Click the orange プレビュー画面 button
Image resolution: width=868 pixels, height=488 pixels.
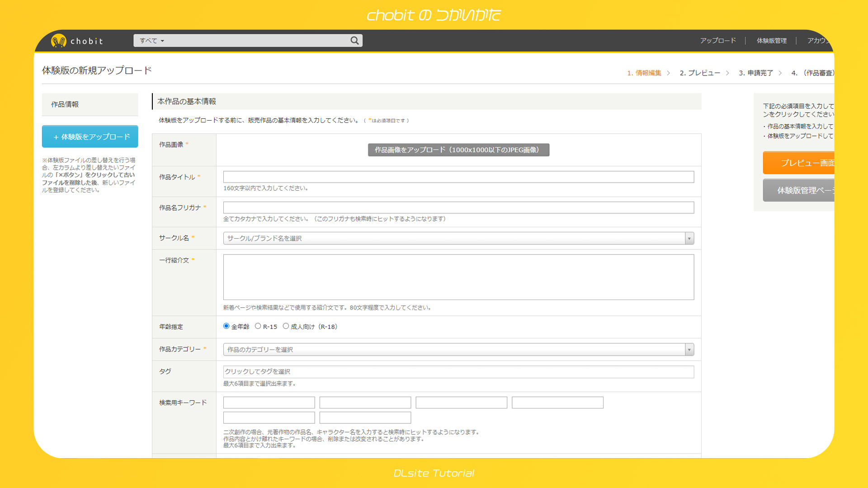pyautogui.click(x=798, y=163)
